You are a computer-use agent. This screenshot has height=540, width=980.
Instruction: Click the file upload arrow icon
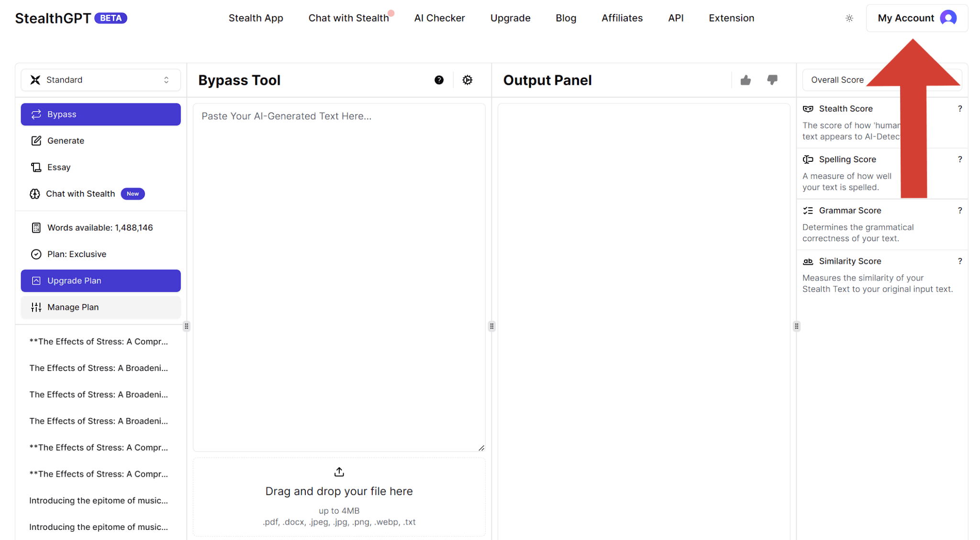(x=339, y=472)
